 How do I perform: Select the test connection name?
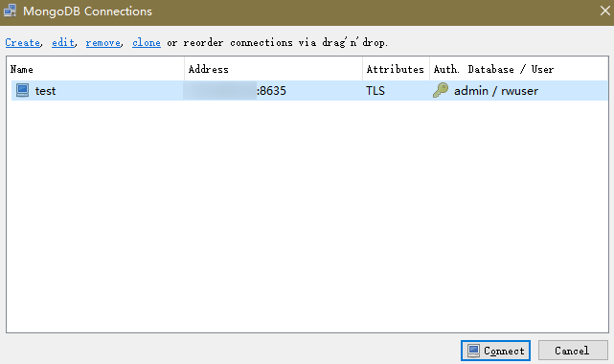pyautogui.click(x=45, y=91)
